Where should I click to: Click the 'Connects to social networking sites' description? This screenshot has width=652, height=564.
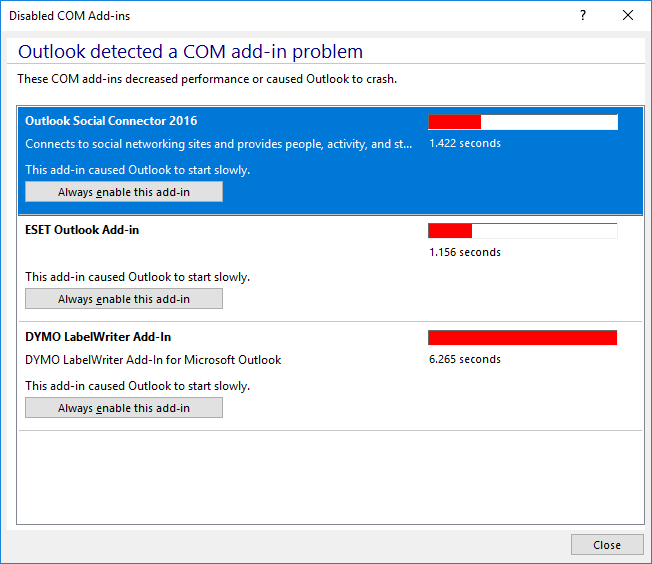(219, 144)
